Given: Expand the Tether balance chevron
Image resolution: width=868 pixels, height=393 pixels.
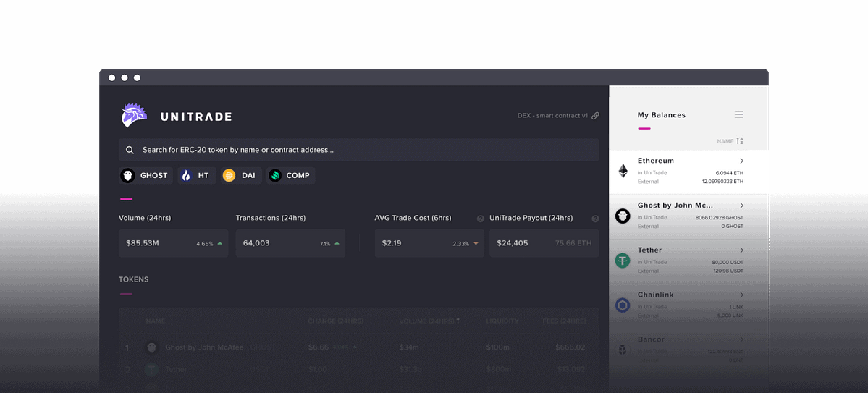Looking at the screenshot, I should (x=742, y=250).
